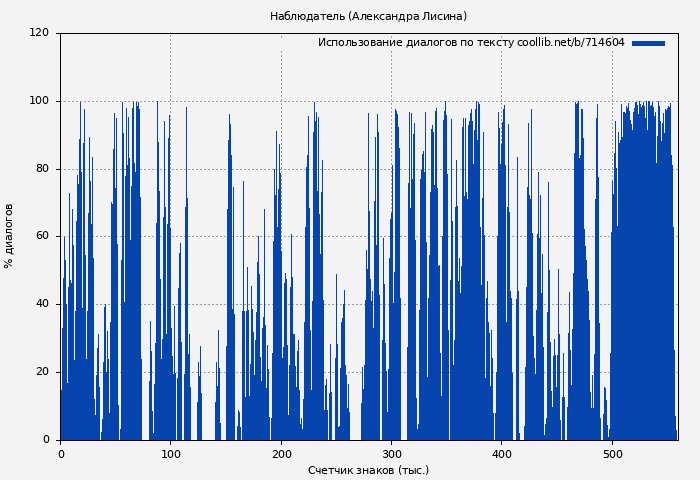Image resolution: width=700 pixels, height=480 pixels.
Task: Click the x-axis tick label 100
Action: point(170,454)
